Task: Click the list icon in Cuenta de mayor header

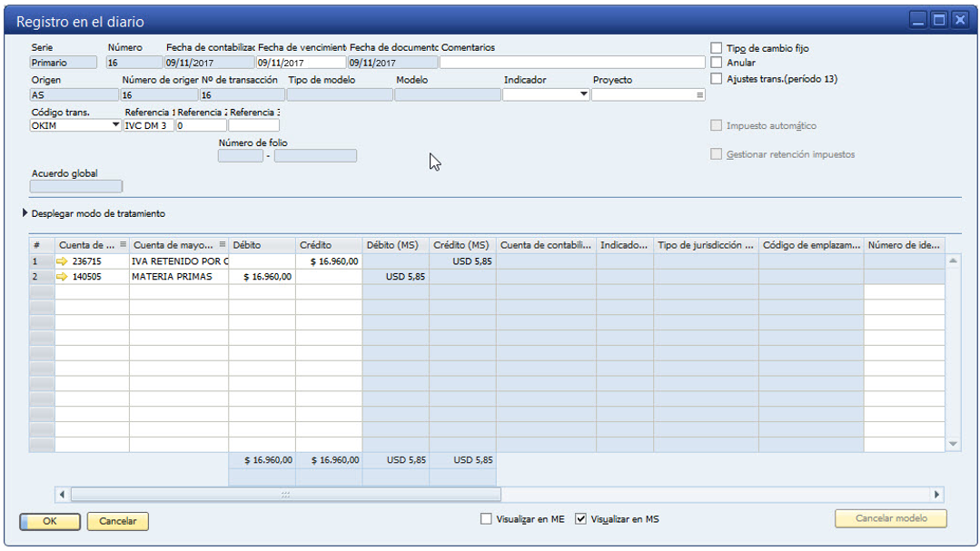Action: [223, 245]
